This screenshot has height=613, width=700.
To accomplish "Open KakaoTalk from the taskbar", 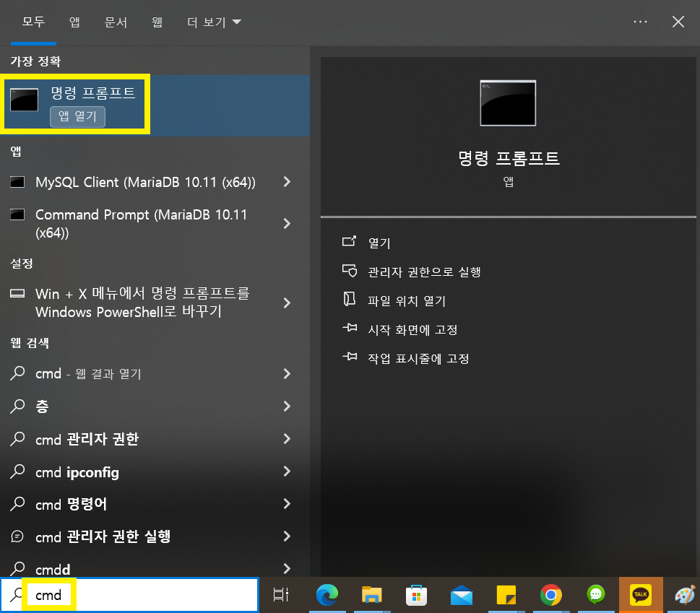I will coord(641,595).
